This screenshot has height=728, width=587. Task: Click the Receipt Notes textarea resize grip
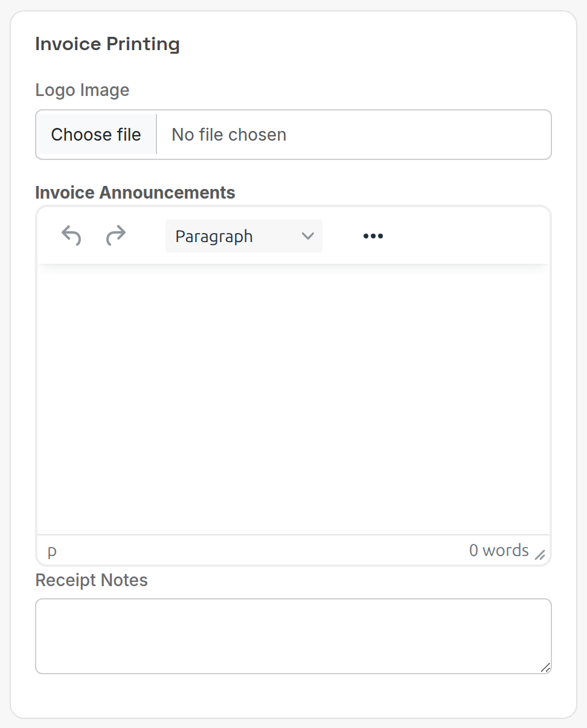[545, 667]
